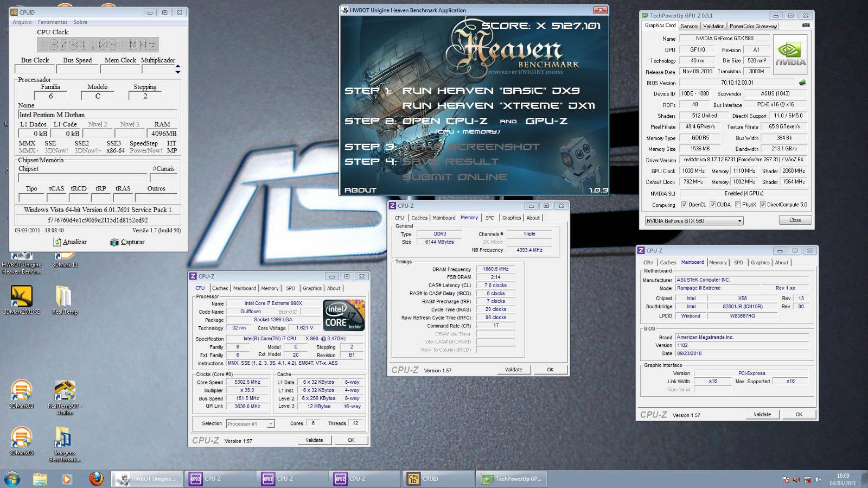This screenshot has height=488, width=868.
Task: Select the SPD tab in CPU-Z Memory window
Action: (x=490, y=218)
